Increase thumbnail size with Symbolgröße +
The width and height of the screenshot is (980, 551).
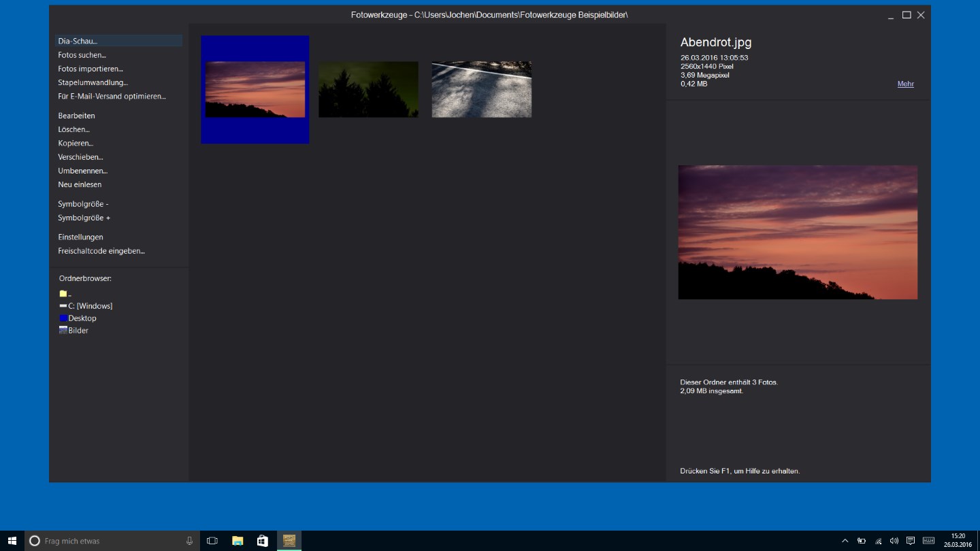click(84, 218)
